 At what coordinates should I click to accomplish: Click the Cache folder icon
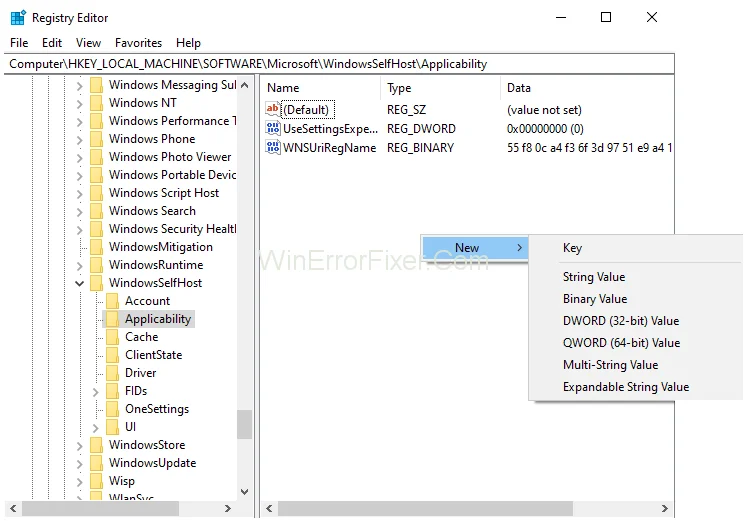pos(112,337)
